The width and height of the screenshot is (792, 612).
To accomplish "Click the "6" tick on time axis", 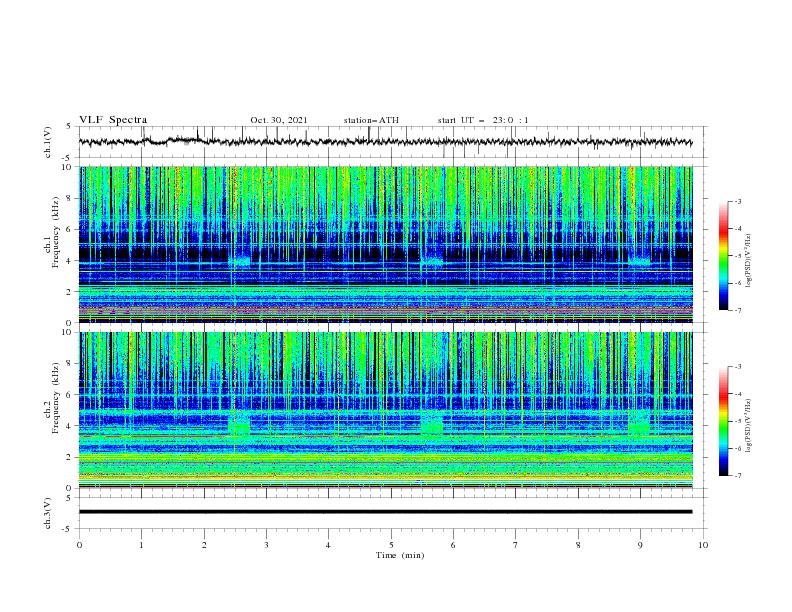I will pyautogui.click(x=453, y=545).
